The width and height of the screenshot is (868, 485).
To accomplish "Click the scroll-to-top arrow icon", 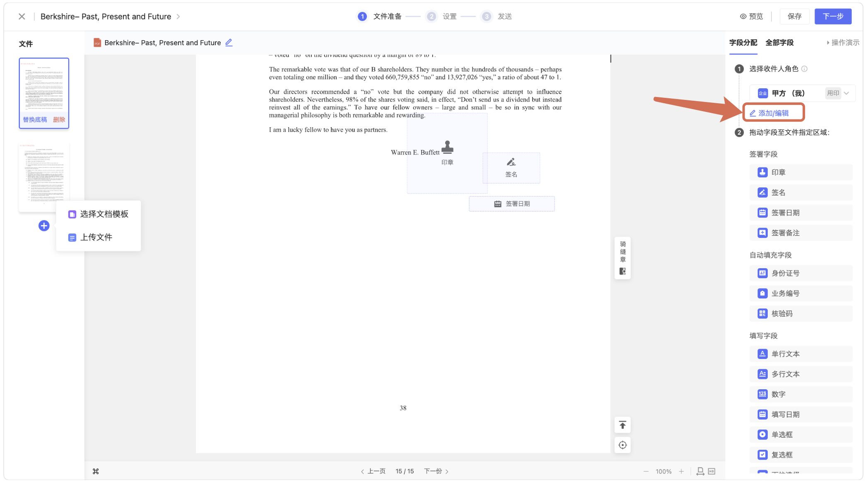I will [x=622, y=425].
